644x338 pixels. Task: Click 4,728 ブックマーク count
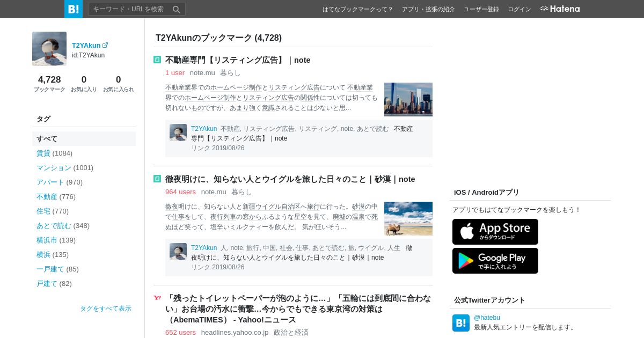[x=49, y=84]
